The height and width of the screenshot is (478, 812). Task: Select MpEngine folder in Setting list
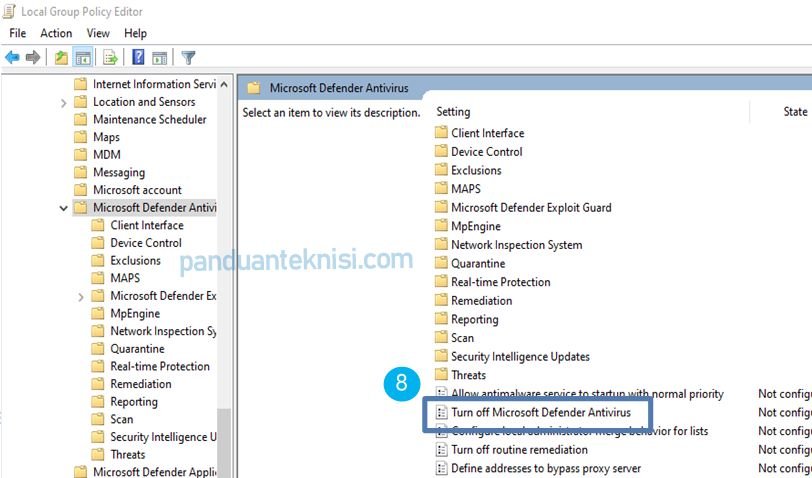pyautogui.click(x=475, y=226)
